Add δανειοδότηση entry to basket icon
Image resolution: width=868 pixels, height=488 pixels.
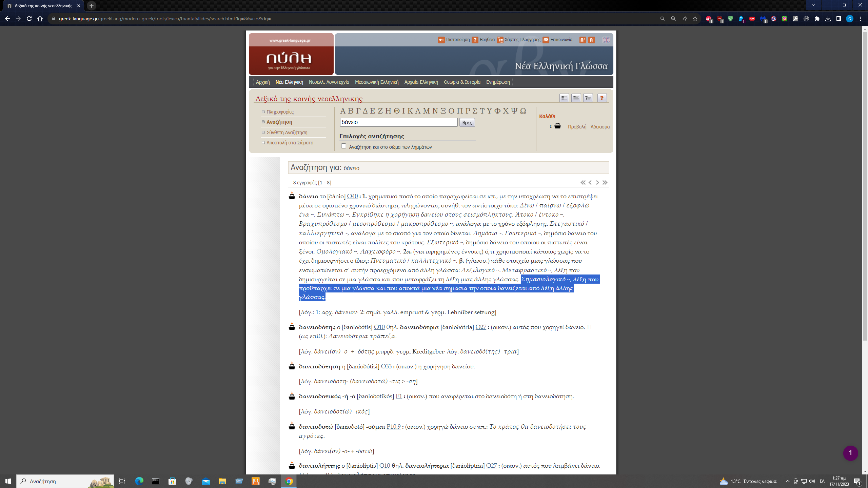click(x=292, y=366)
